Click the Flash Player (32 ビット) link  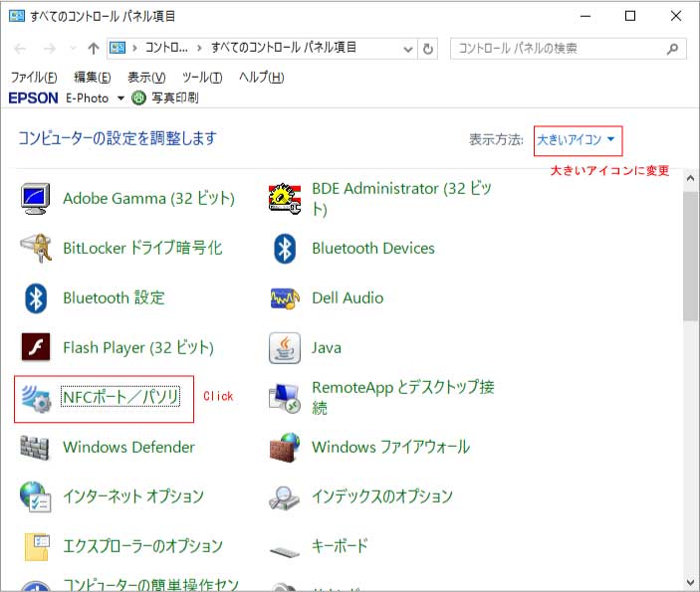pos(138,347)
